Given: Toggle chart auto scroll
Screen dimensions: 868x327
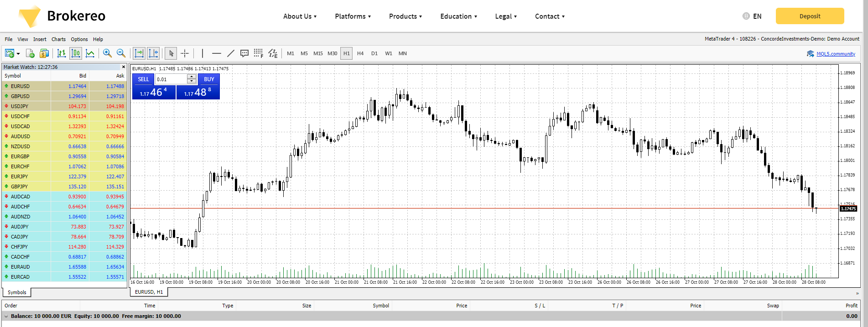Looking at the screenshot, I should click(x=140, y=53).
